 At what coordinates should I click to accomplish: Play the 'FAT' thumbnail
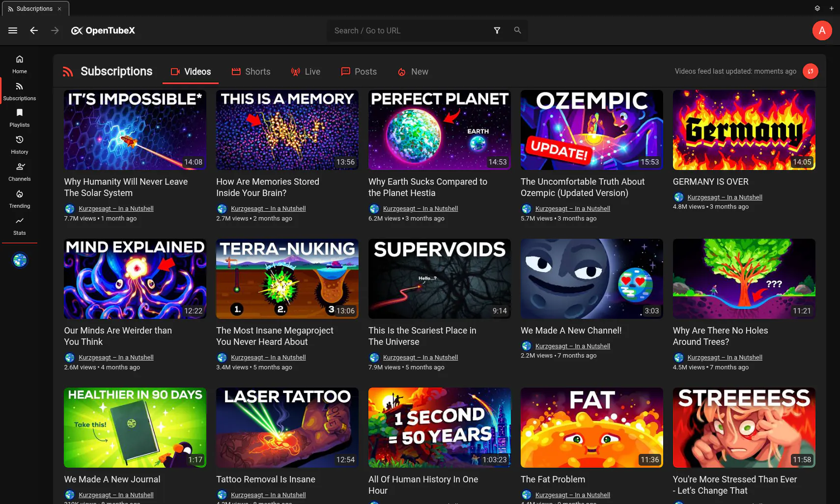point(592,428)
